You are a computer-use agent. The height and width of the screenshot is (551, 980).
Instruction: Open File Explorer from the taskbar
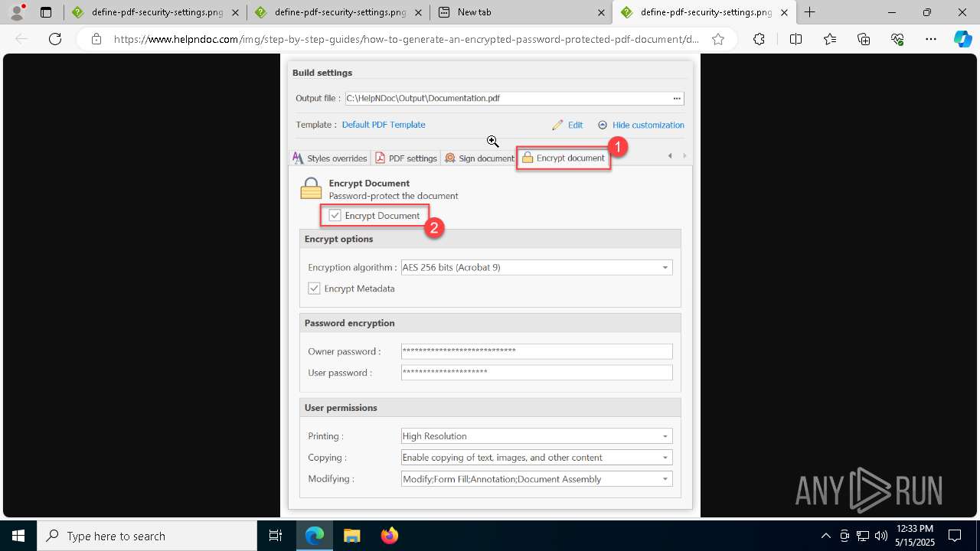click(x=351, y=536)
